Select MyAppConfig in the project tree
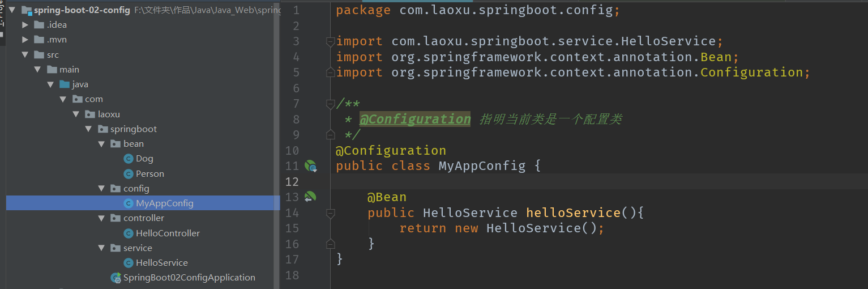Screen dimensions: 868x289 point(143,203)
